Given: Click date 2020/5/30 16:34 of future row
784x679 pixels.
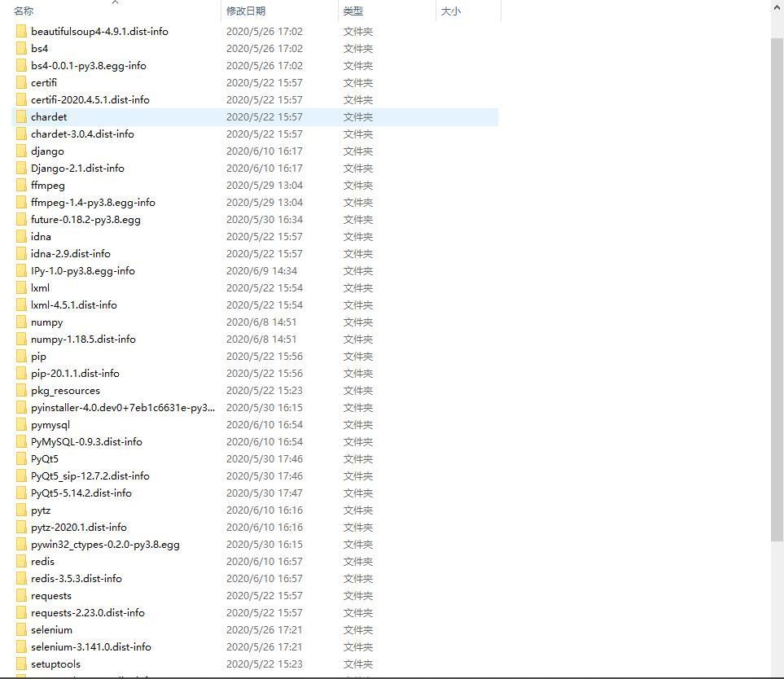Looking at the screenshot, I should click(x=265, y=220).
